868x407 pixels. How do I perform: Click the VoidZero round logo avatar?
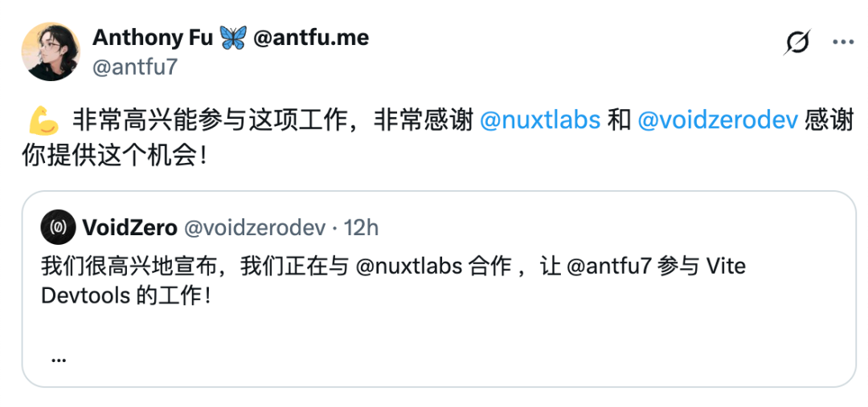(58, 227)
